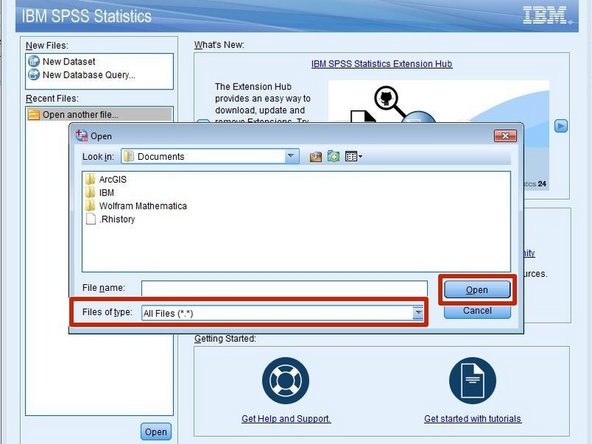The width and height of the screenshot is (592, 444).
Task: Click the Wolfram Mathematica folder icon
Action: pyautogui.click(x=91, y=206)
